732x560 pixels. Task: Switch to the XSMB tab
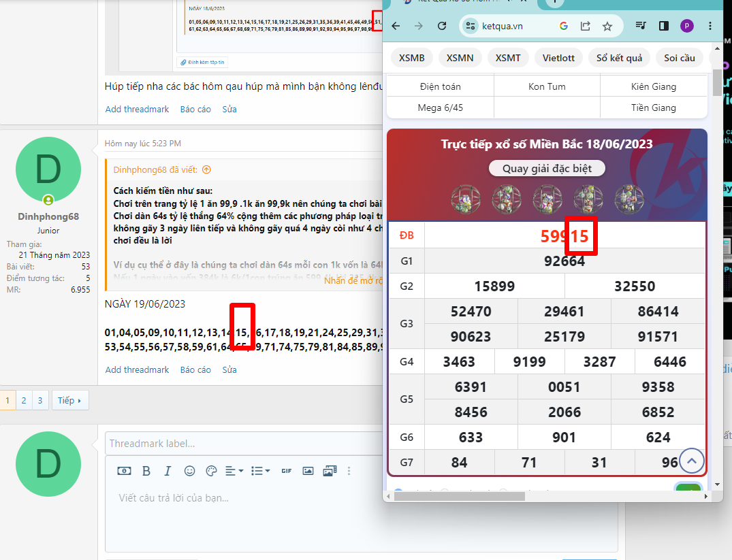(412, 58)
